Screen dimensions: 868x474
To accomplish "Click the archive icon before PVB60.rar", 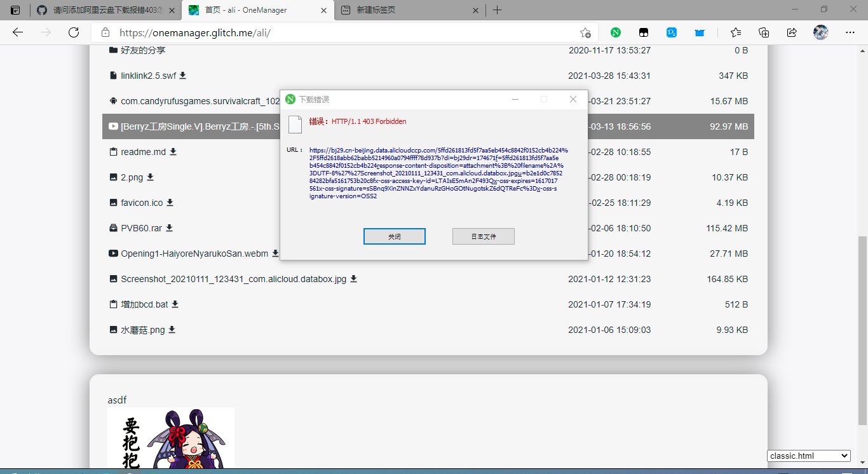I will [112, 227].
